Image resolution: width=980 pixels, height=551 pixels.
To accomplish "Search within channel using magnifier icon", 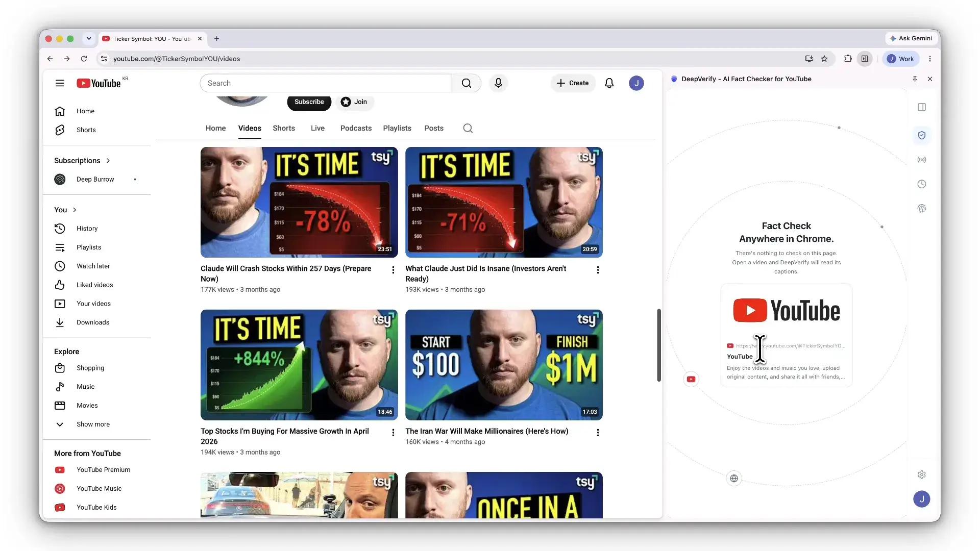I will click(468, 129).
